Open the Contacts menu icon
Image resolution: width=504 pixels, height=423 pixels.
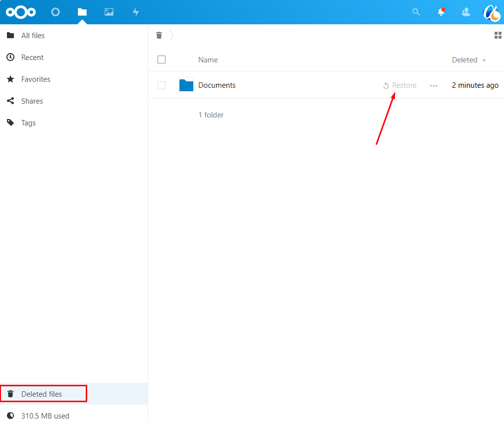466,12
